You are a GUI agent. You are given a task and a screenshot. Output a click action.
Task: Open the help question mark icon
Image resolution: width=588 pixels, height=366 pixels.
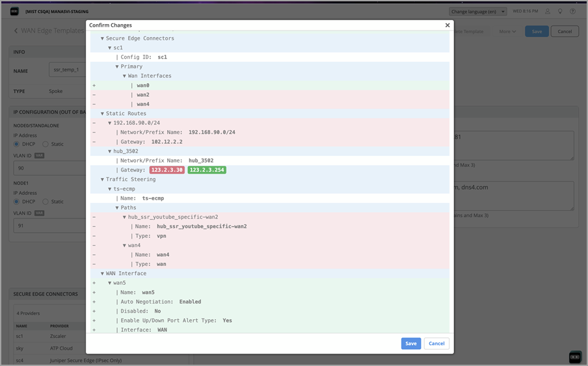pos(573,11)
